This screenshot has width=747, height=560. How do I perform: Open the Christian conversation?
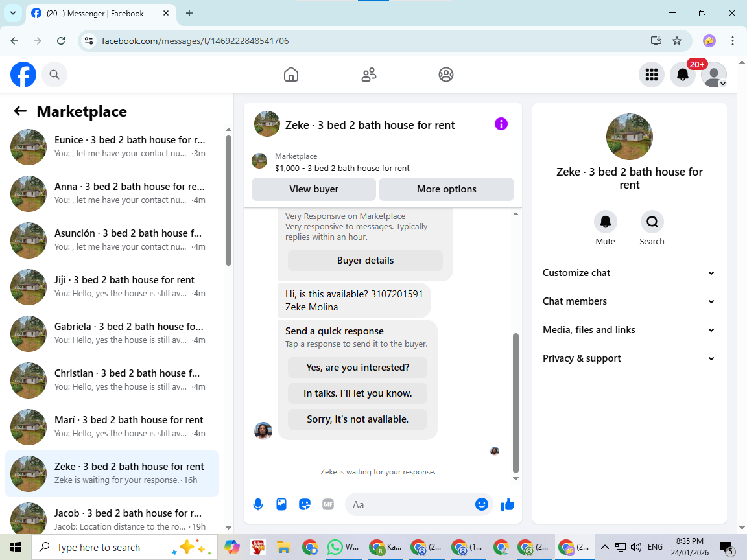click(x=112, y=380)
